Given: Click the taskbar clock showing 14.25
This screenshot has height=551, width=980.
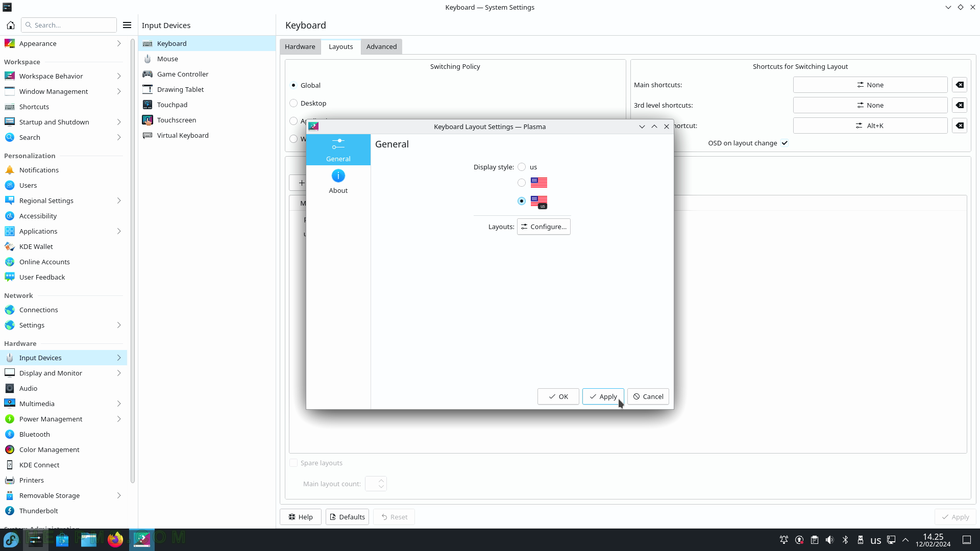Looking at the screenshot, I should click(x=933, y=540).
